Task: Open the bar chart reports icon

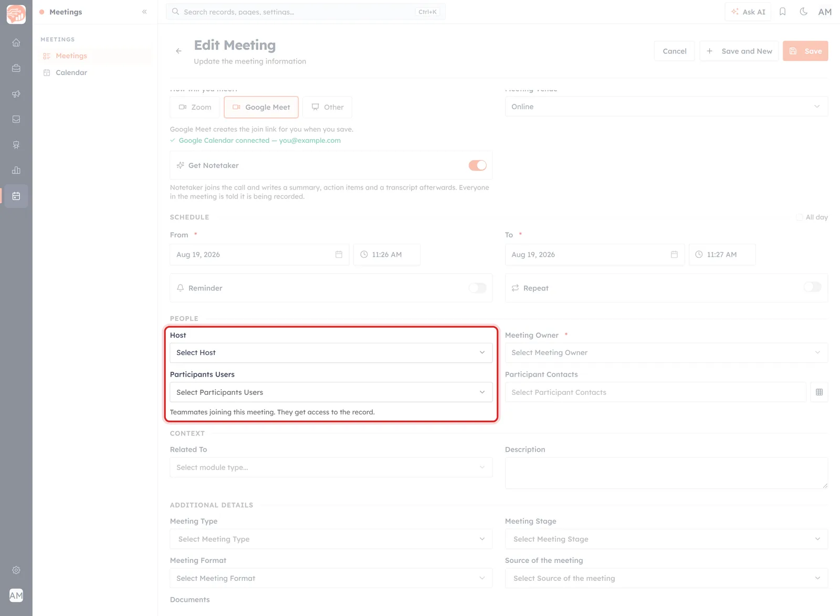Action: tap(16, 170)
